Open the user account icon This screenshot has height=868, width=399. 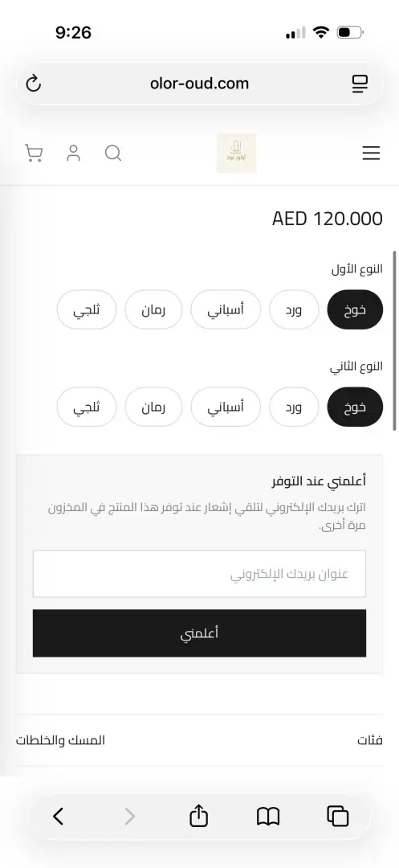click(x=74, y=153)
